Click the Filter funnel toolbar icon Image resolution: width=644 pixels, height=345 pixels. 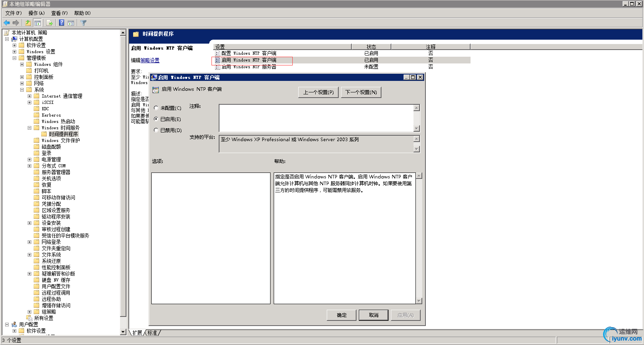(84, 23)
